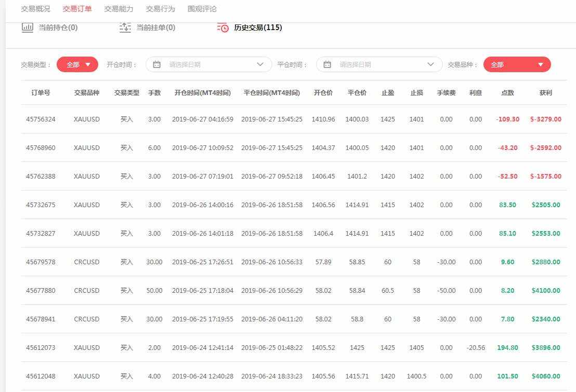
Task: Expand the 平仓时间 date picker chevron
Action: click(x=430, y=64)
